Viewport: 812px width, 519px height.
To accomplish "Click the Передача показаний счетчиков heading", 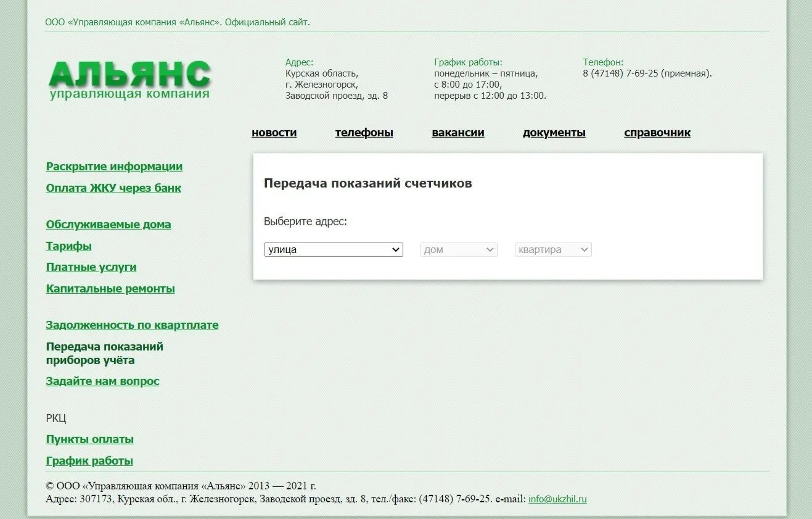I will (368, 183).
